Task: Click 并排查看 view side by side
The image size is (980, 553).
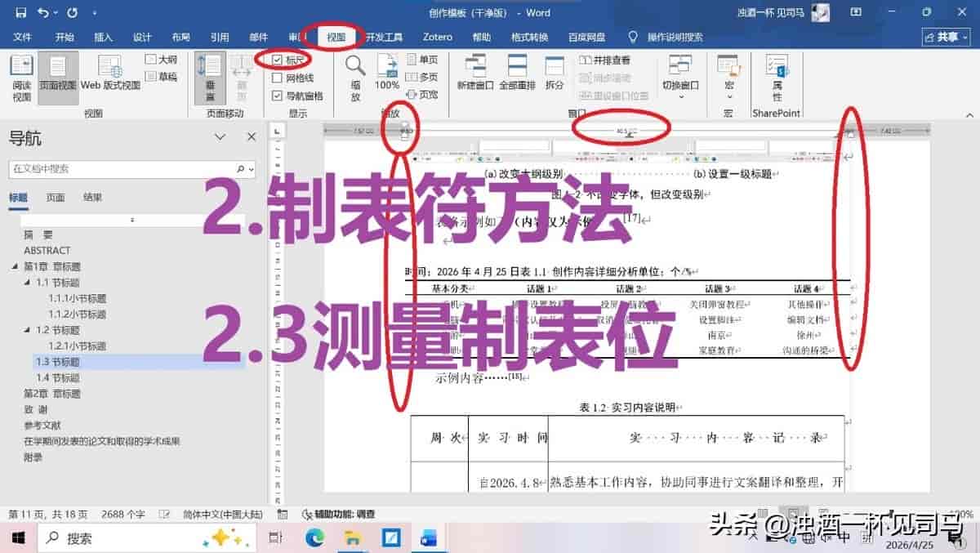Action: coord(605,60)
